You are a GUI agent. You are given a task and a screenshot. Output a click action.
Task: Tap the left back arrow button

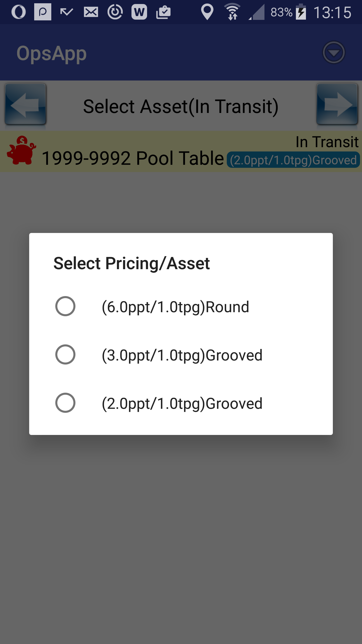pyautogui.click(x=25, y=104)
